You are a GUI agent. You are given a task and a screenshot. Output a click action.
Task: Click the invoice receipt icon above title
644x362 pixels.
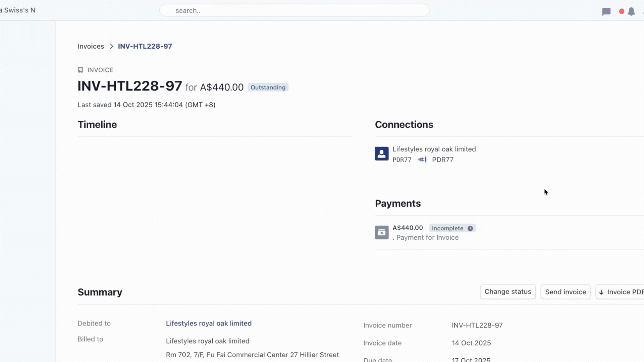click(80, 70)
